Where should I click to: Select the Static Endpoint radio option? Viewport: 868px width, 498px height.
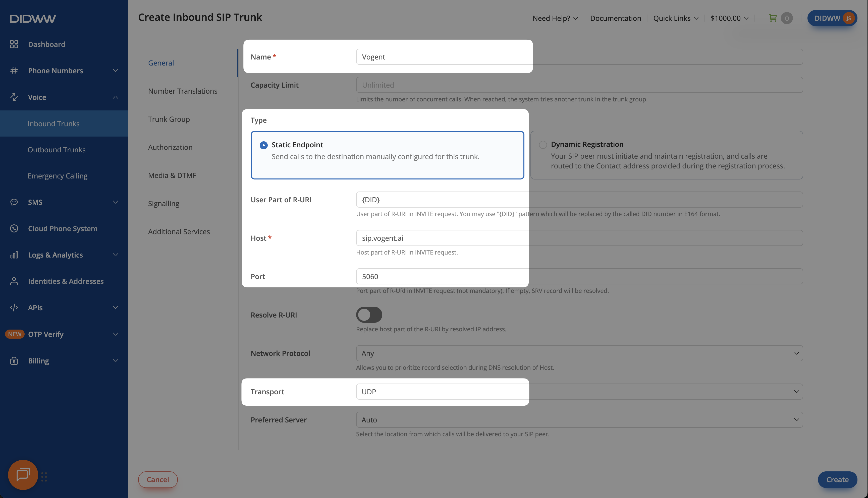click(x=263, y=145)
